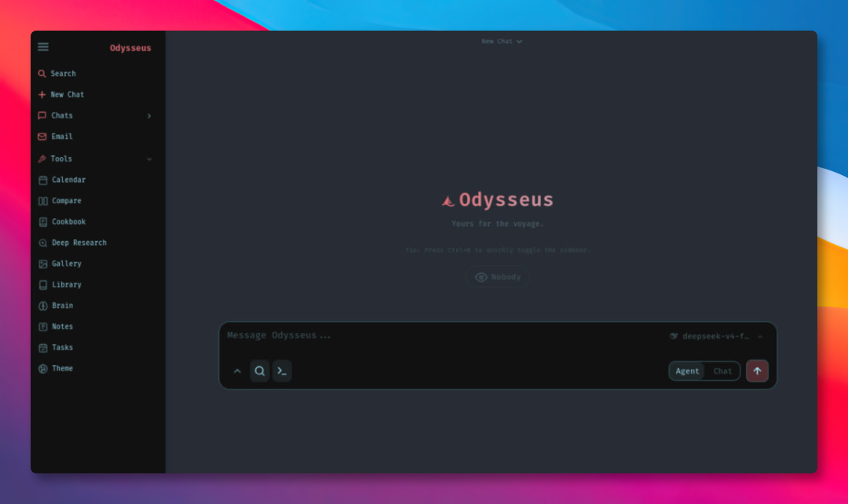Click the model icon beside deepseek-v4
Image resolution: width=848 pixels, height=504 pixels.
coord(674,336)
